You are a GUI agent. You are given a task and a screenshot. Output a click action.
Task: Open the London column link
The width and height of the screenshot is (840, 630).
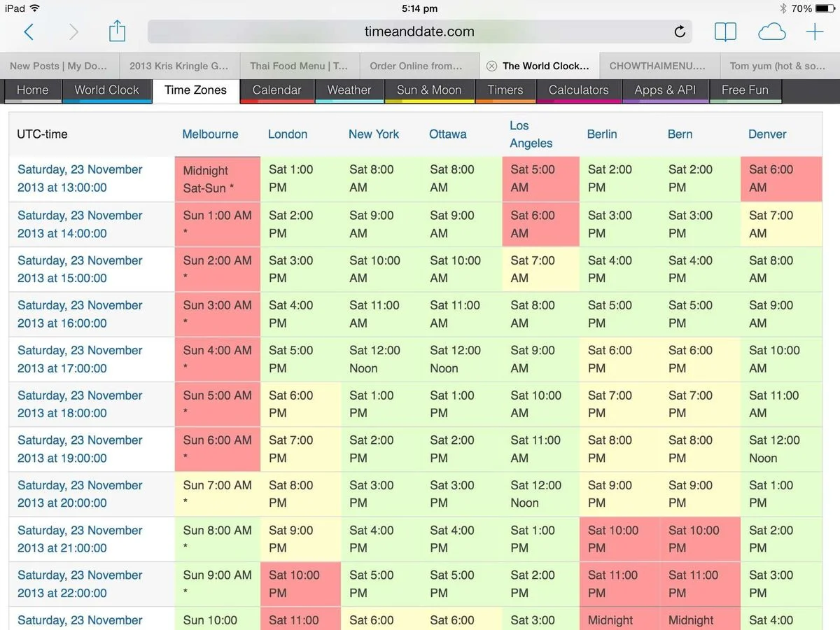coord(288,134)
